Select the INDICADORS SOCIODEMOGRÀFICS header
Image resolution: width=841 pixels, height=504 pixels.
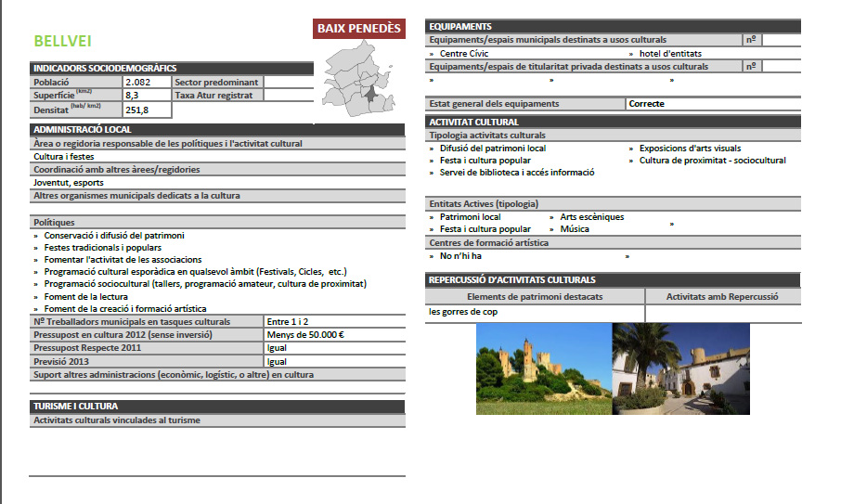(x=172, y=68)
